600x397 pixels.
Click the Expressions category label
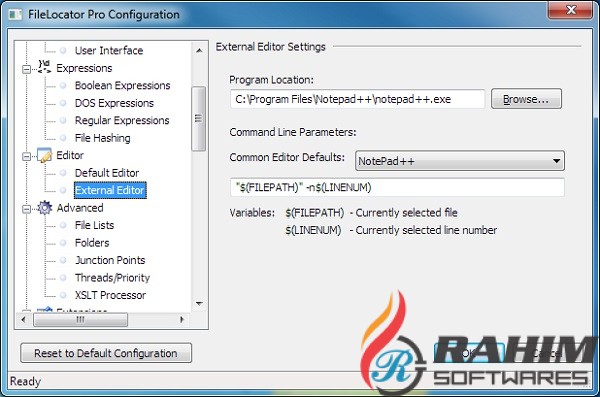tap(84, 68)
